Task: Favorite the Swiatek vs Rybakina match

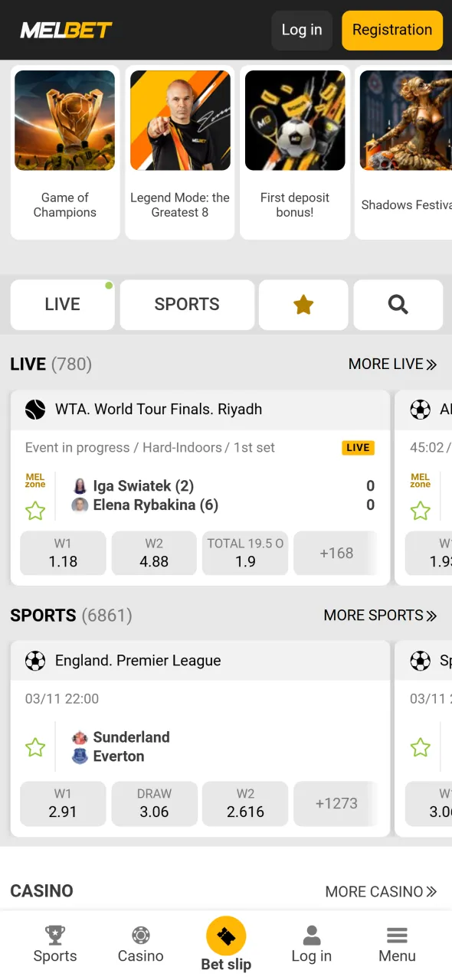Action: point(35,511)
